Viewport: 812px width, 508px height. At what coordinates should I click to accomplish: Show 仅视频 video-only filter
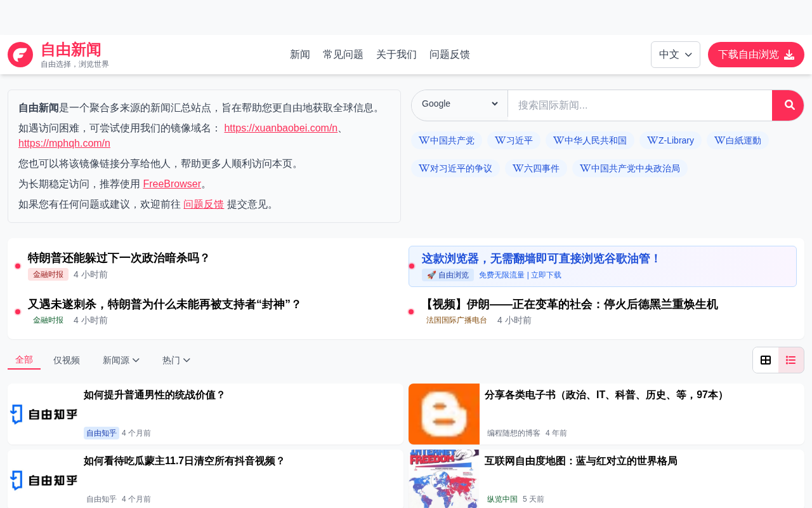67,360
